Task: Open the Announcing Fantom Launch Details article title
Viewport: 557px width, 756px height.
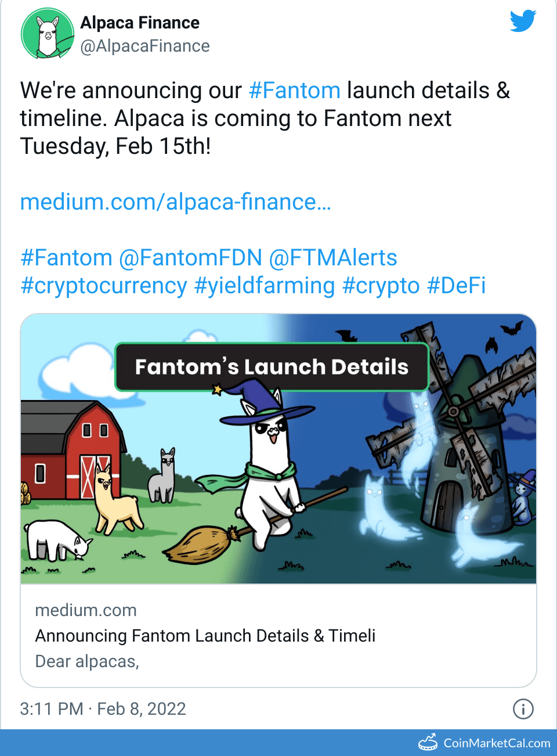Action: tap(205, 636)
